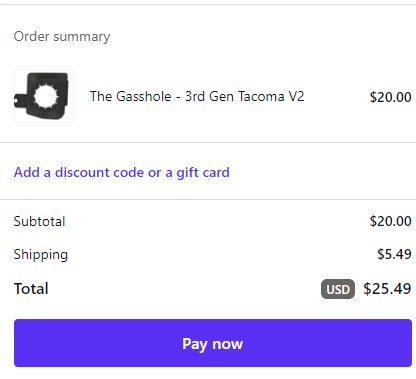Click the toothed circular hole in product image
This screenshot has width=416, height=379.
coord(46,97)
